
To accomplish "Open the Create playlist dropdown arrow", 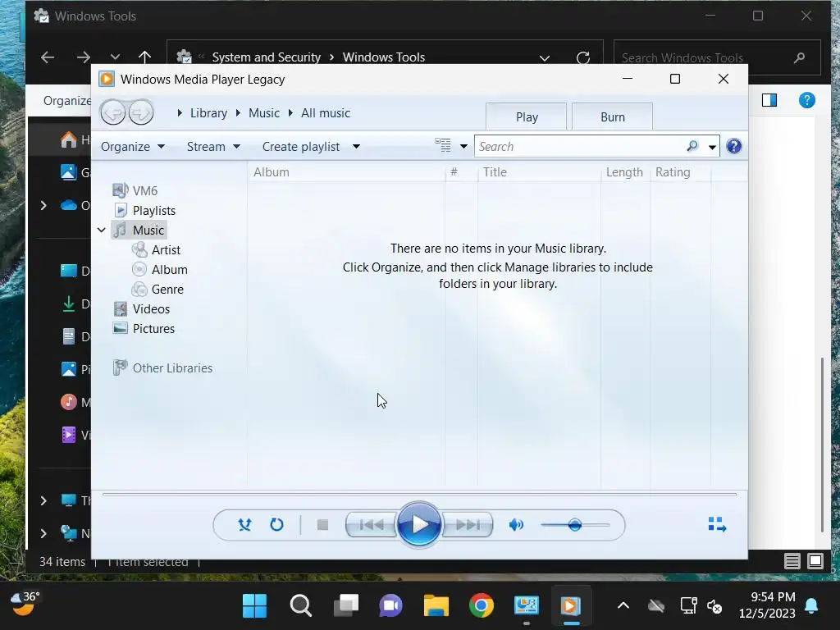I will (356, 146).
